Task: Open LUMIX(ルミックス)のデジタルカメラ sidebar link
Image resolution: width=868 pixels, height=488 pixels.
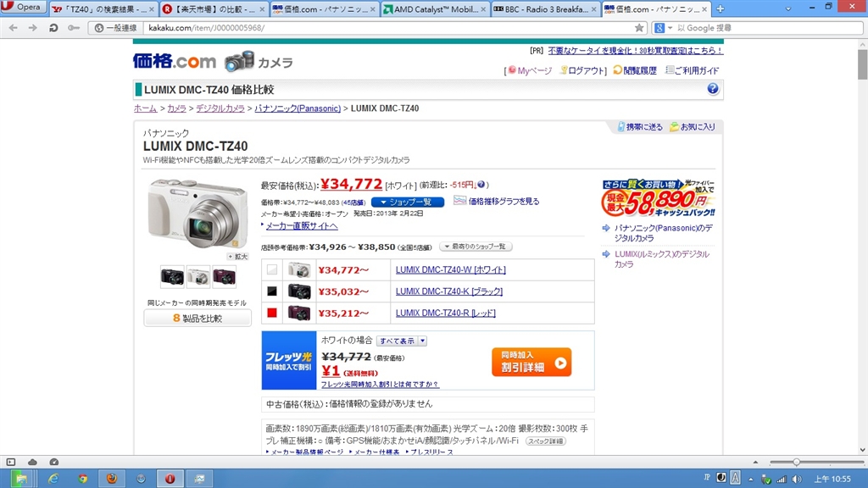Action: 661,259
